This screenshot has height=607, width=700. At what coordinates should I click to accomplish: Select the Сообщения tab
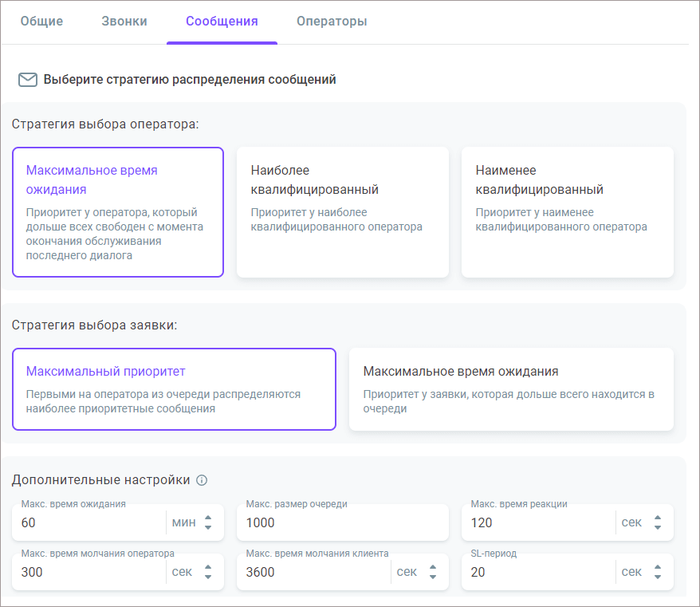point(222,21)
